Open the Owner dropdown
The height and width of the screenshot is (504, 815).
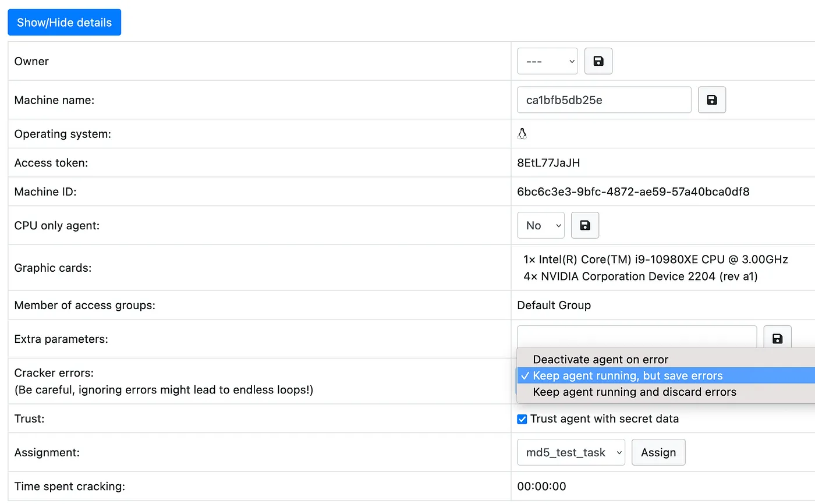(547, 61)
